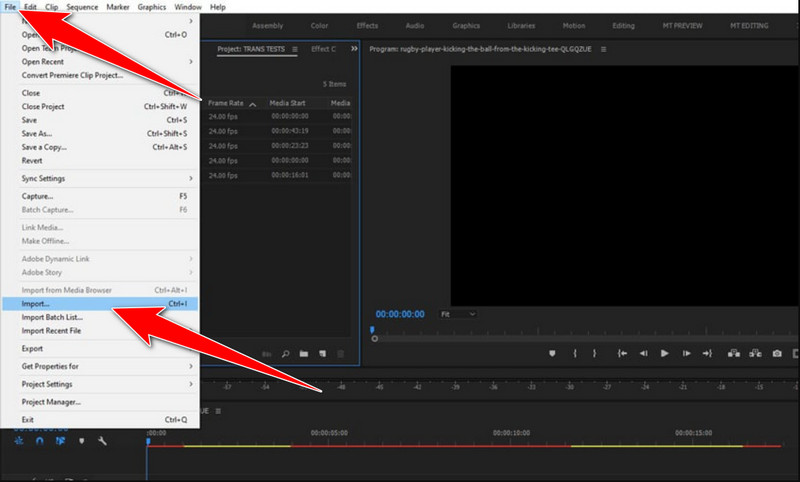Choose Exit from the File menu
Viewport: 800px width, 482px height.
coord(100,420)
